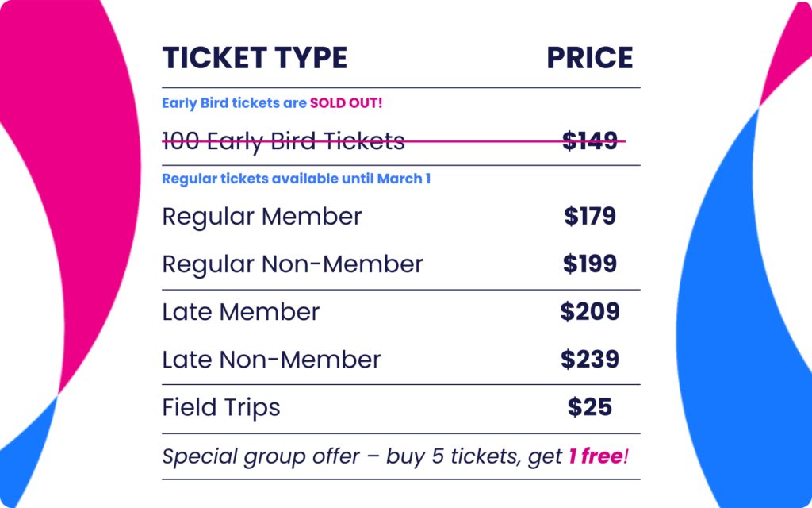This screenshot has height=508, width=812.
Task: Select the crossed-out 100 Early Bird Tickets row
Action: click(x=283, y=141)
